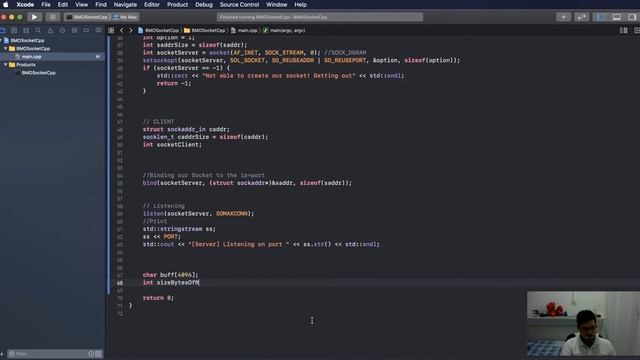The height and width of the screenshot is (360, 640).
Task: Open BMOSocketCpp project breadcrumb in jump bar
Action: point(159,31)
